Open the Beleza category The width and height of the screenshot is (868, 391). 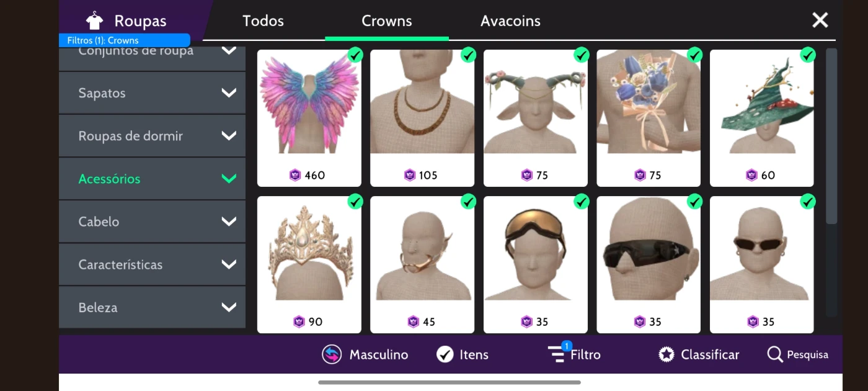(153, 307)
